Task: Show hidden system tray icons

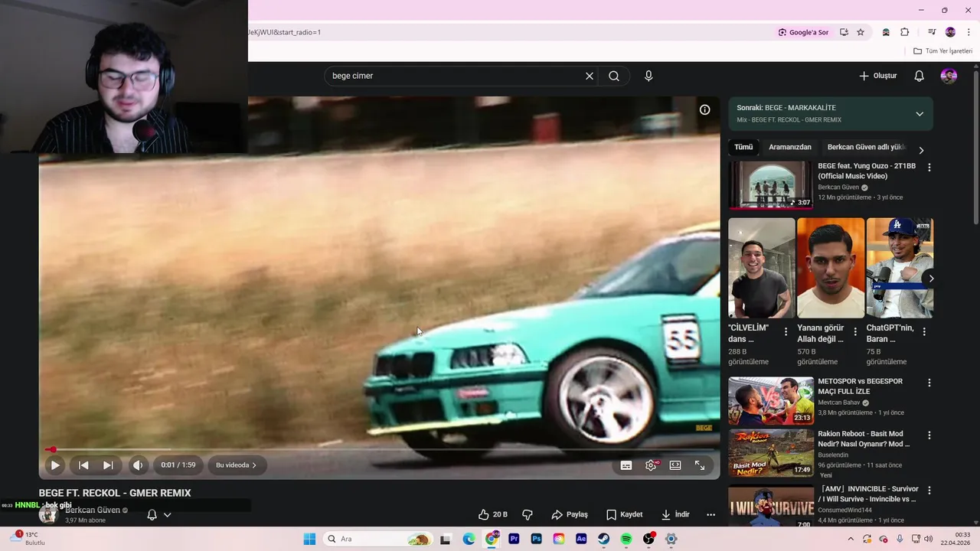Action: 850,539
